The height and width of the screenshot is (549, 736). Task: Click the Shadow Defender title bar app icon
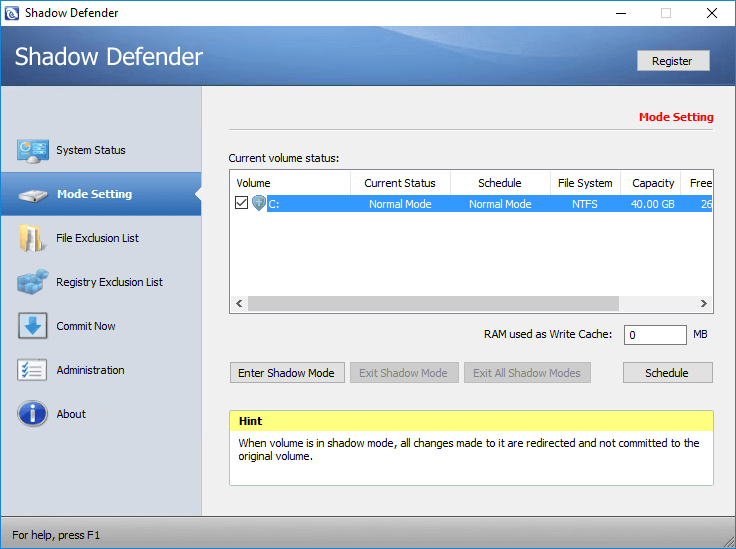point(12,13)
